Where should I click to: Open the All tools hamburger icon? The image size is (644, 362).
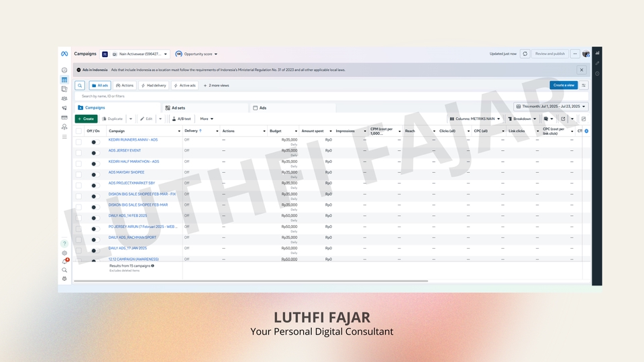64,137
